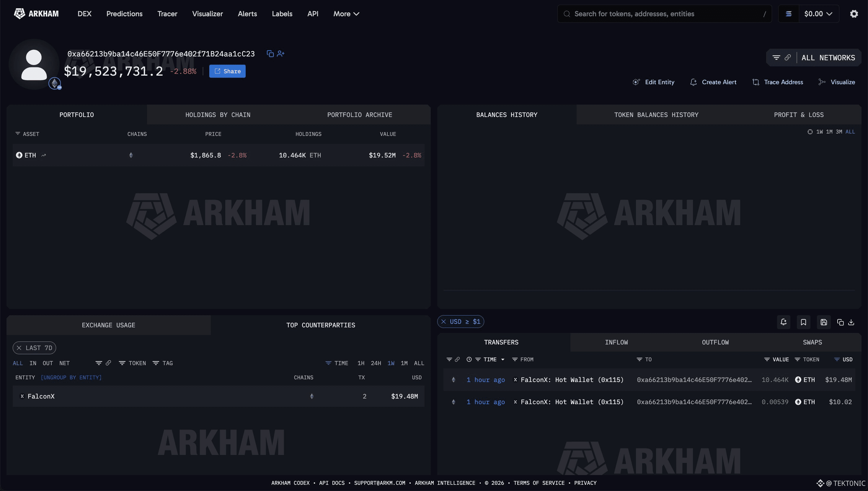The width and height of the screenshot is (868, 491).
Task: Click the Arkham logo in the header
Action: [x=36, y=14]
